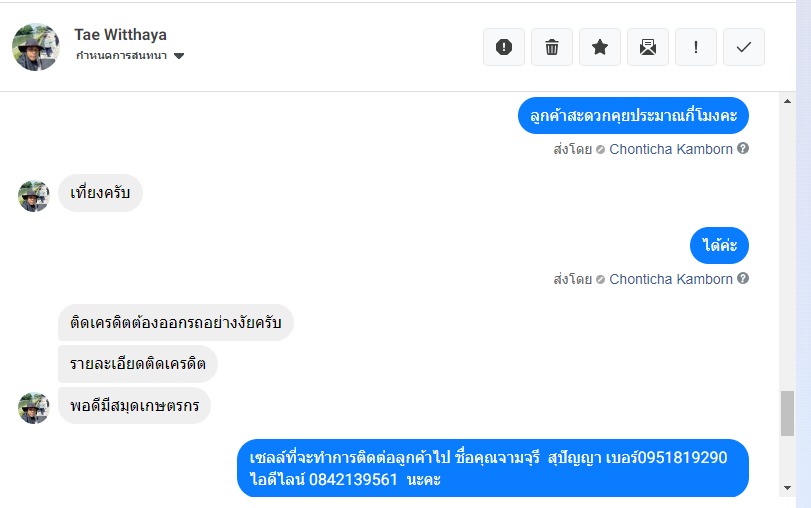This screenshot has height=508, width=811.
Task: Click the dropdown arrow beside "กำหนดการสนทนา"
Action: [179, 56]
